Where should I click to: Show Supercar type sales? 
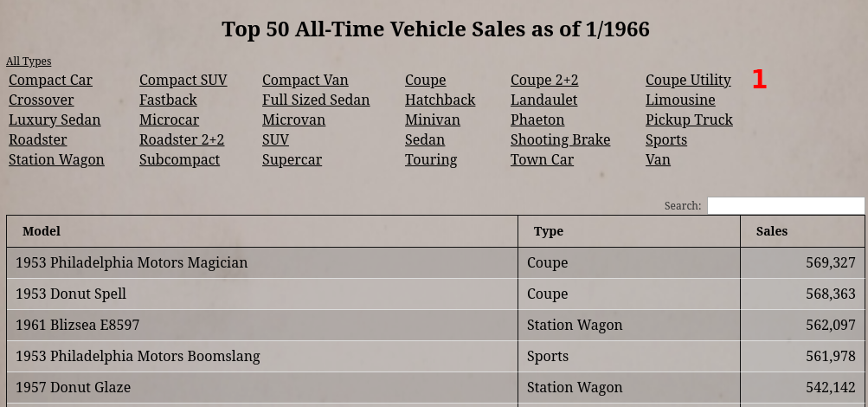tap(292, 160)
